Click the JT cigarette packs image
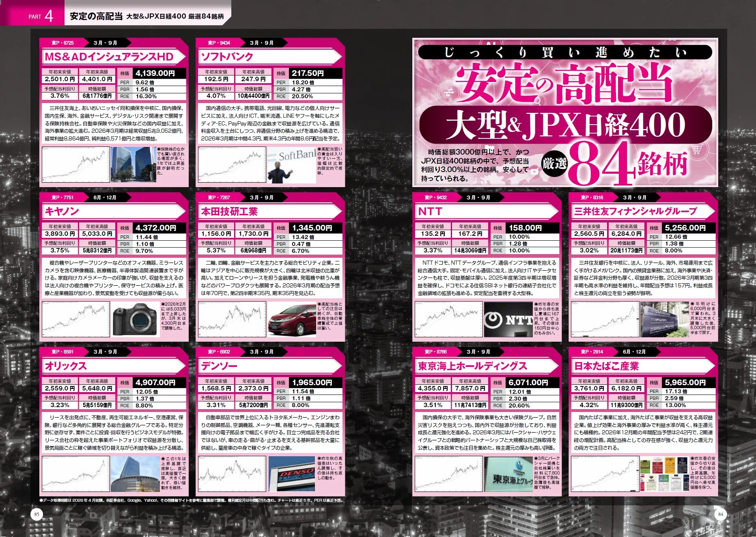Viewport: 756px width, 537px height. pyautogui.click(x=665, y=473)
